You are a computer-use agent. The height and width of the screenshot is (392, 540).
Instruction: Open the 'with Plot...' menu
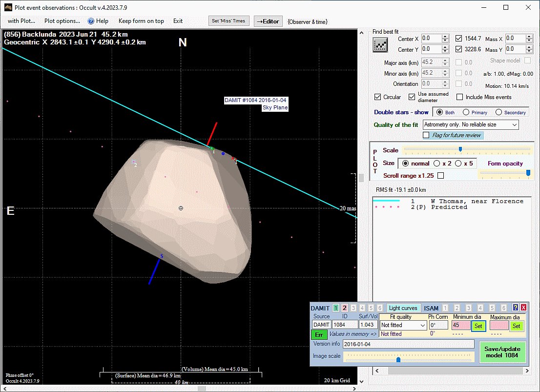[x=21, y=21]
